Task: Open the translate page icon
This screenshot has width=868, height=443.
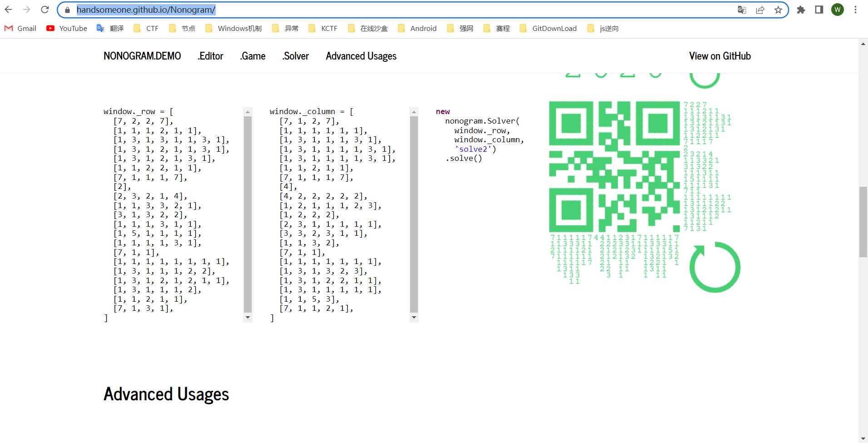Action: tap(742, 10)
